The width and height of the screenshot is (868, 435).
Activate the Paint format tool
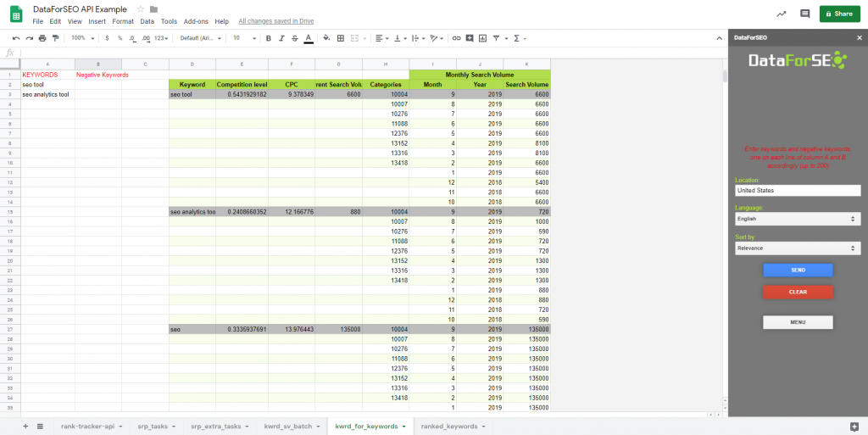pyautogui.click(x=55, y=38)
